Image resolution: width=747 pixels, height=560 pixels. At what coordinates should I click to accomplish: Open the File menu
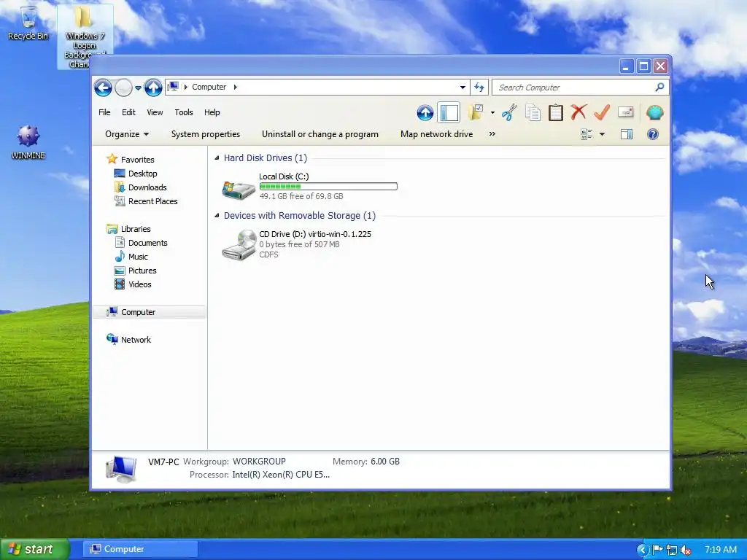tap(104, 112)
